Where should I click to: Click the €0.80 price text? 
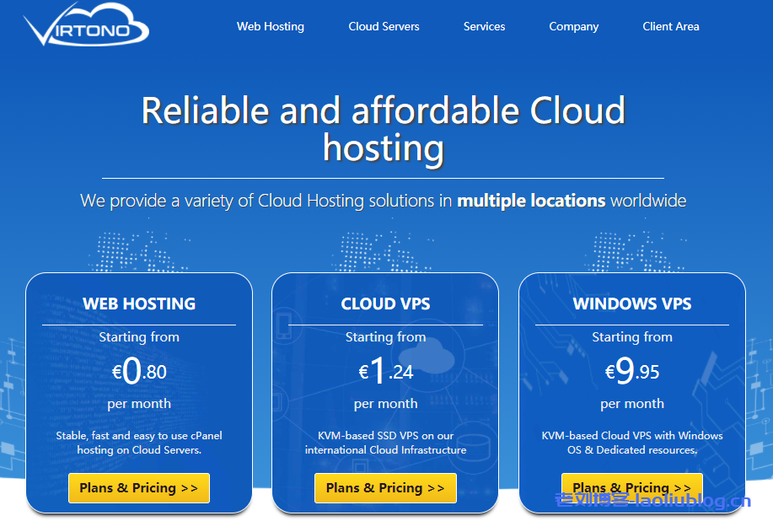138,371
